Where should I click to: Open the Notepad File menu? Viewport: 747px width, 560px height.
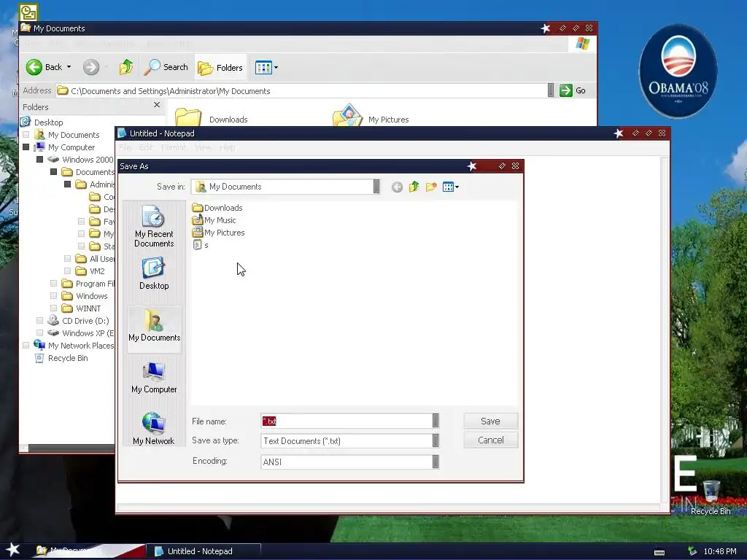point(125,147)
